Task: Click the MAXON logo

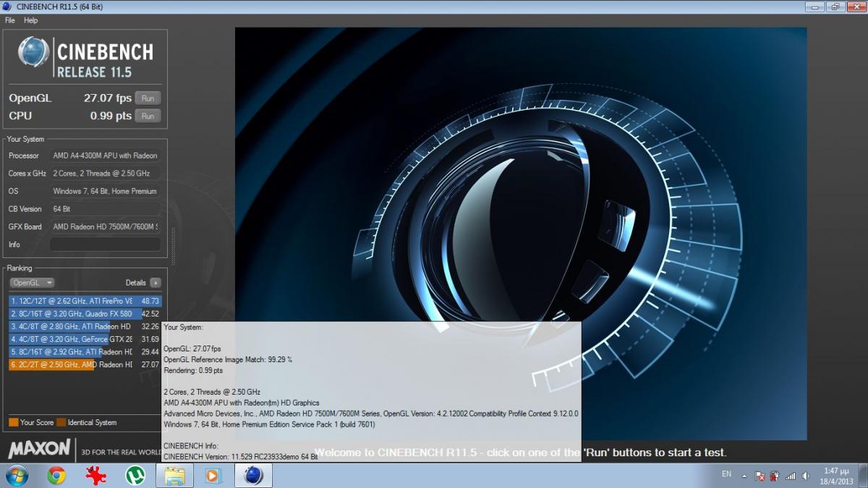Action: 39,450
